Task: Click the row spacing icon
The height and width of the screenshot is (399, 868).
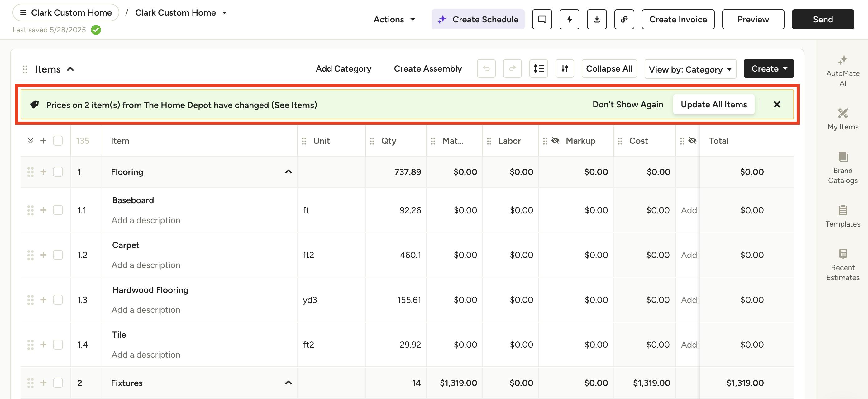Action: tap(538, 69)
